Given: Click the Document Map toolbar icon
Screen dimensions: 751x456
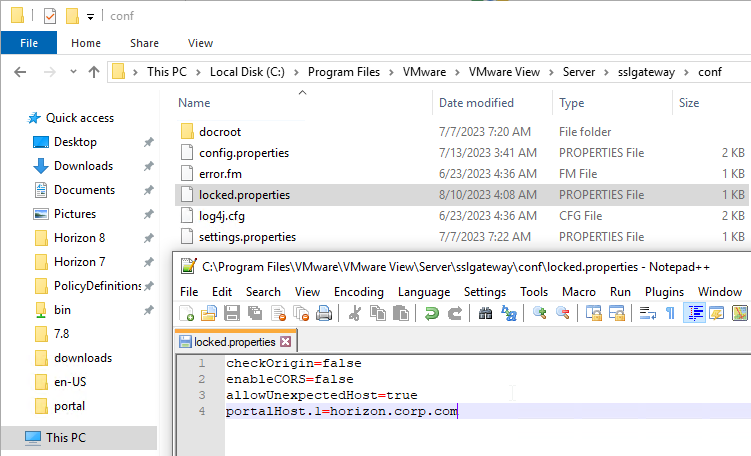Looking at the screenshot, I should (740, 314).
